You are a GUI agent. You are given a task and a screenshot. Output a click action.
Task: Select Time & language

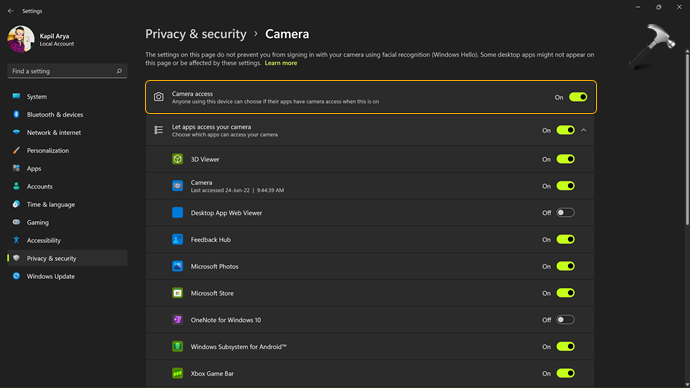pos(67,205)
